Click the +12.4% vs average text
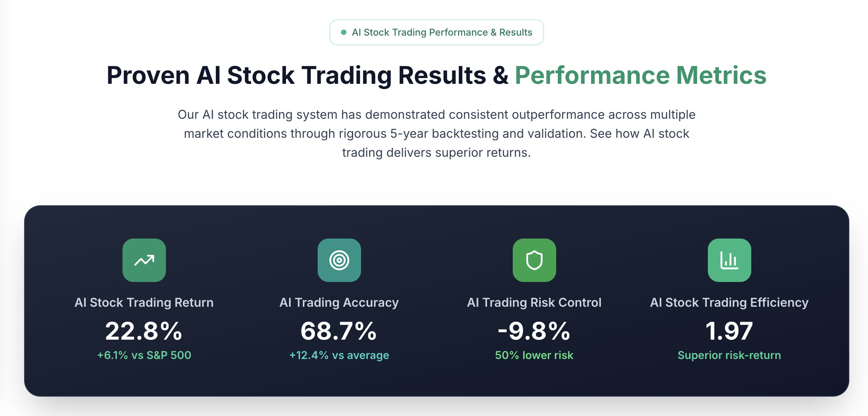 click(339, 355)
